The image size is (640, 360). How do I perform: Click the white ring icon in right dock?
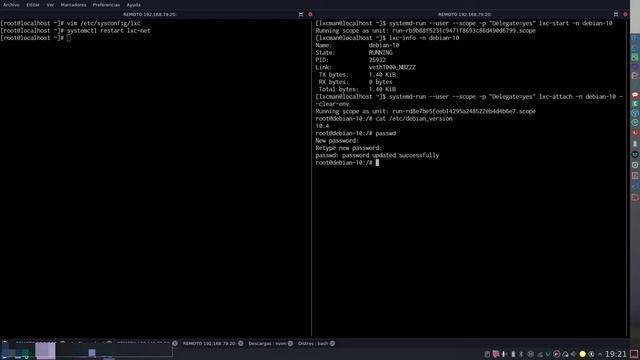(x=635, y=165)
